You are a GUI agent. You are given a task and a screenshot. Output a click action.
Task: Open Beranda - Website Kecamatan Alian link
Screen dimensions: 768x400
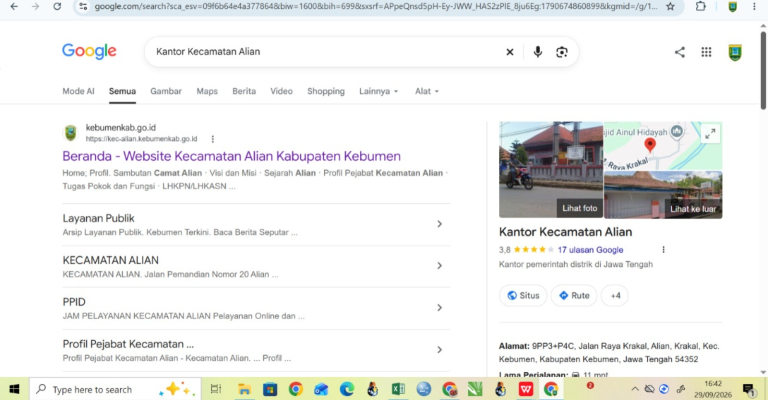tap(231, 156)
